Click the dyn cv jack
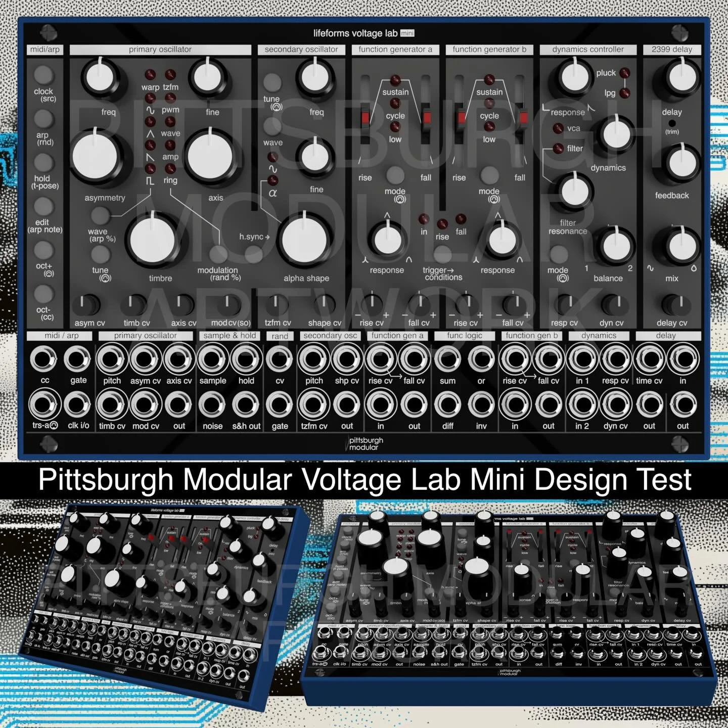Image resolution: width=728 pixels, height=728 pixels. click(x=616, y=404)
